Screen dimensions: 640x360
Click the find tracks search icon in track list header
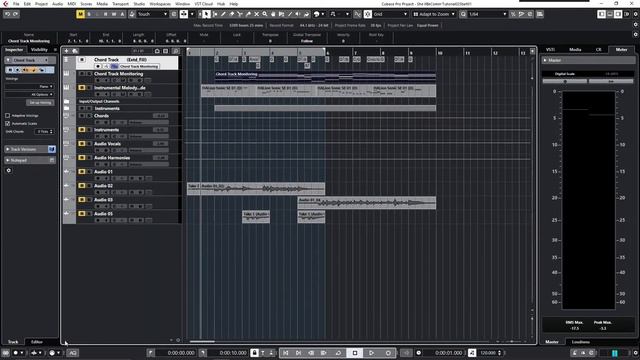(x=176, y=51)
